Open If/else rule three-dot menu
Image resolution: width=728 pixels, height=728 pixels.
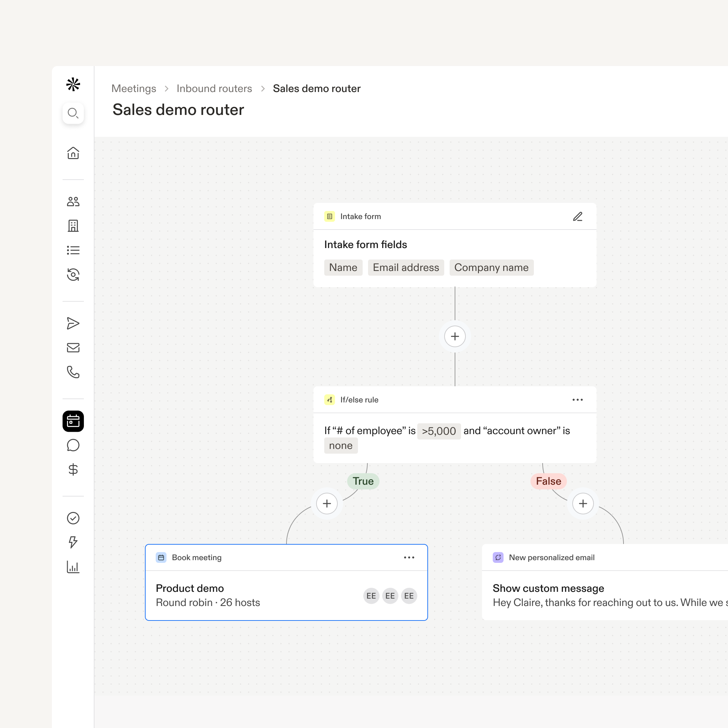tap(577, 400)
